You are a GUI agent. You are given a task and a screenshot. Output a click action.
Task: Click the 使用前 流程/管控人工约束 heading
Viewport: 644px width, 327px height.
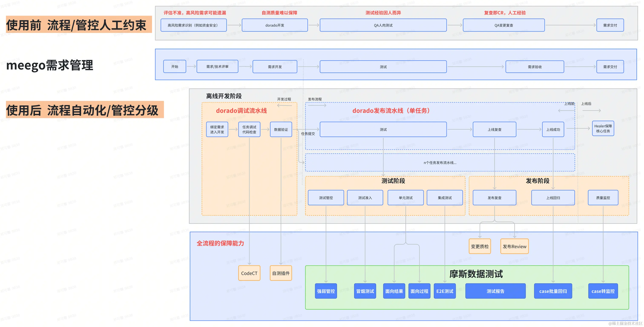click(x=79, y=25)
